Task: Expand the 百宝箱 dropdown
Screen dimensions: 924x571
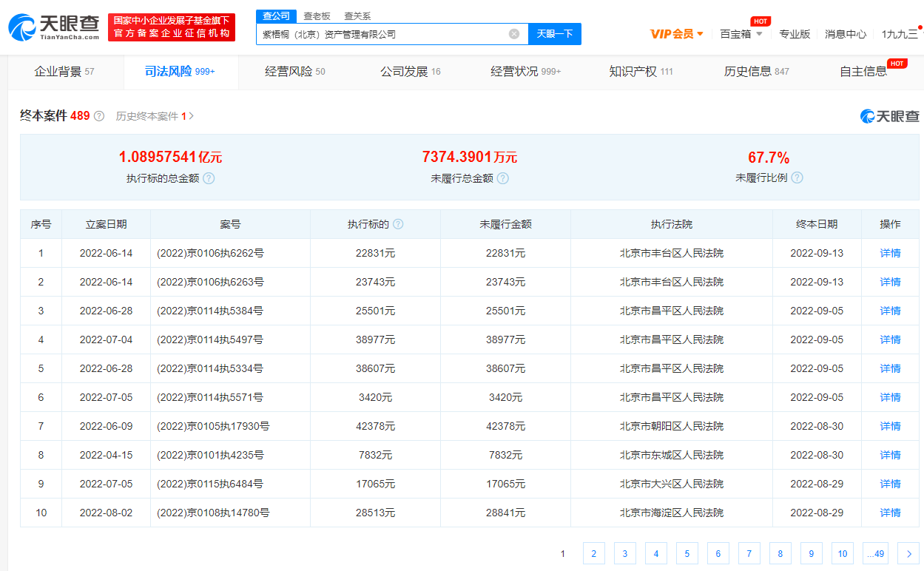Action: point(741,34)
